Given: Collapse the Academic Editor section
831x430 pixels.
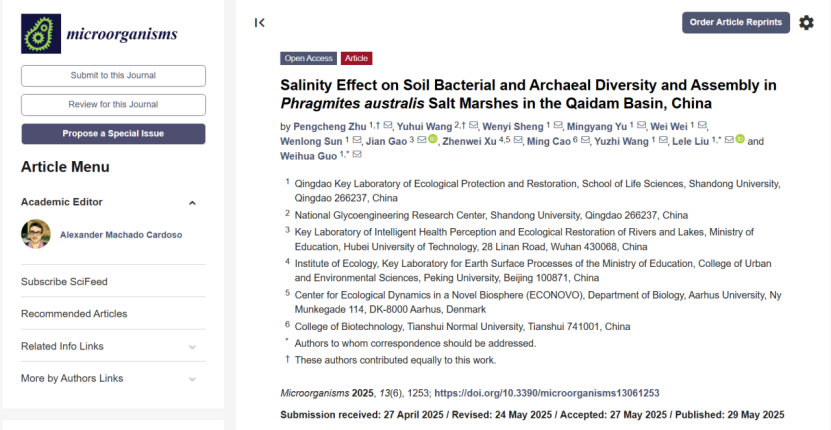Looking at the screenshot, I should point(192,203).
